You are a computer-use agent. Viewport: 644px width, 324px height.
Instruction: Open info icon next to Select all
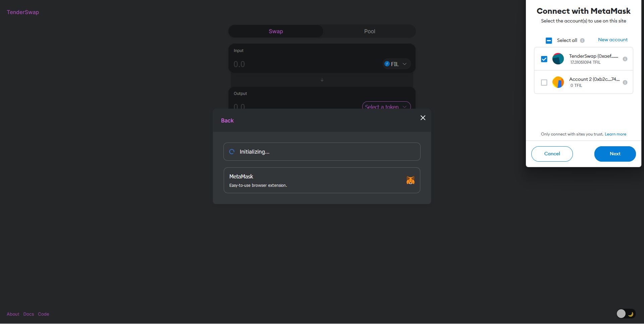582,41
